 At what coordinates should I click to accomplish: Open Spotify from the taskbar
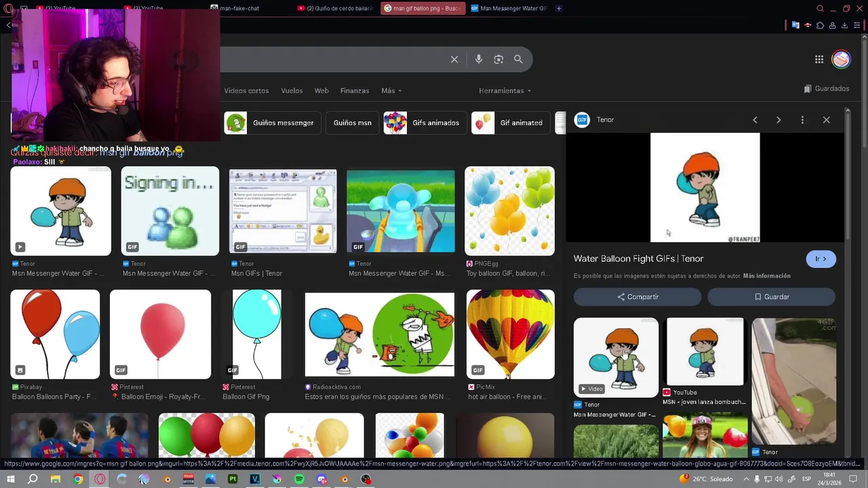299,479
